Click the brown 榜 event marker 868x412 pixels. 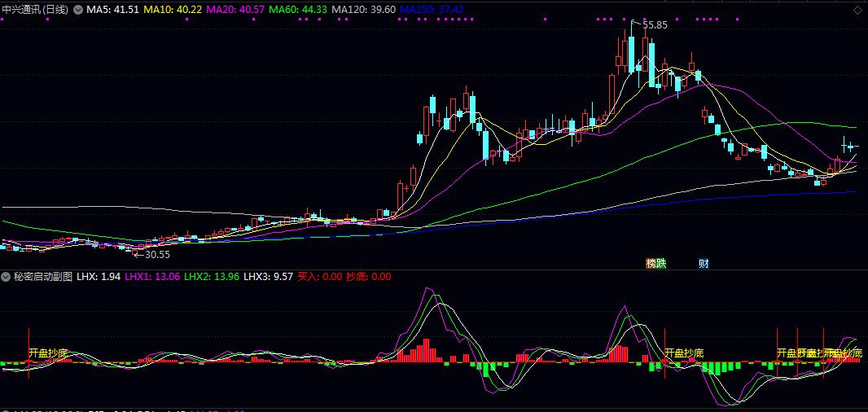coord(651,264)
